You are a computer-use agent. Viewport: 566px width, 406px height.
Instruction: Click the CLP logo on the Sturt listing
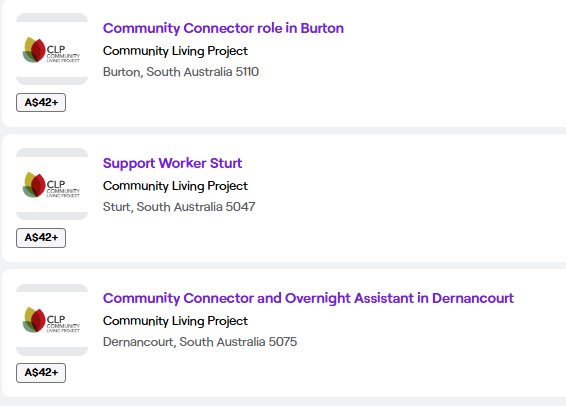[52, 184]
